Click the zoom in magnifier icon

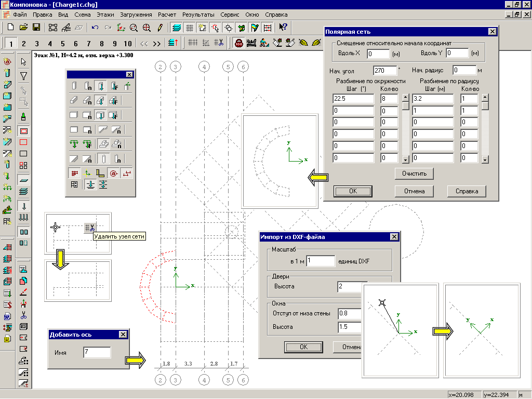(x=147, y=27)
